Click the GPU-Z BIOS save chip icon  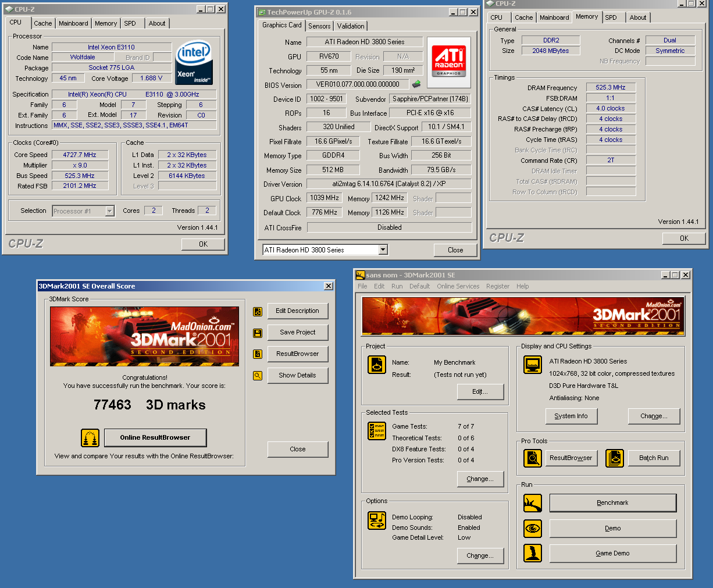(x=416, y=84)
